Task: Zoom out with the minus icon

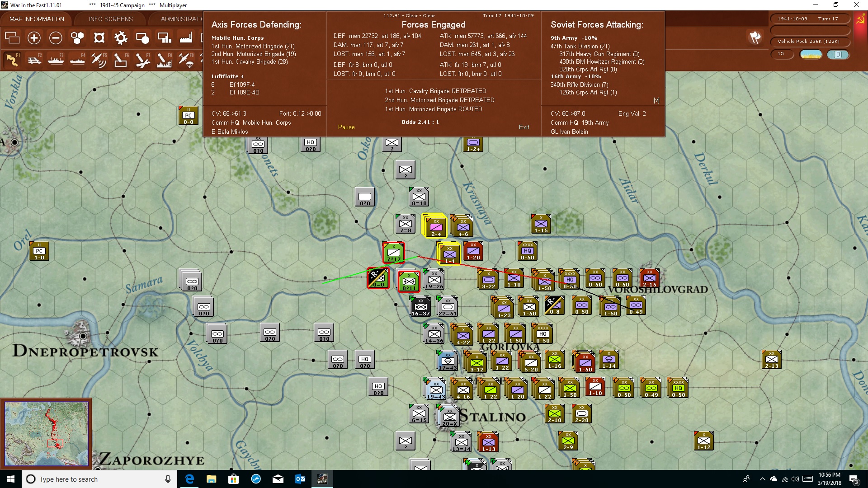Action: pyautogui.click(x=56, y=38)
